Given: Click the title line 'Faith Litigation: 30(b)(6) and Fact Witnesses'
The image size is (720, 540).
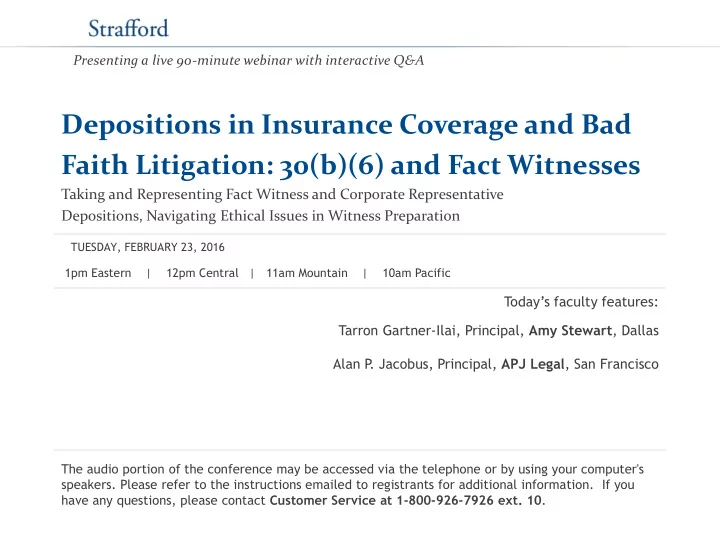Looking at the screenshot, I should coord(351,165).
